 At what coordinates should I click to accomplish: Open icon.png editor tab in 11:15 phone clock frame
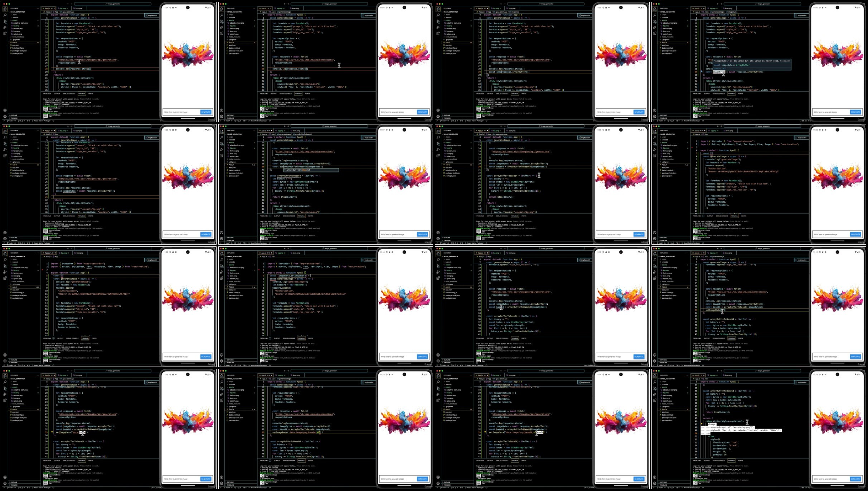point(728,375)
